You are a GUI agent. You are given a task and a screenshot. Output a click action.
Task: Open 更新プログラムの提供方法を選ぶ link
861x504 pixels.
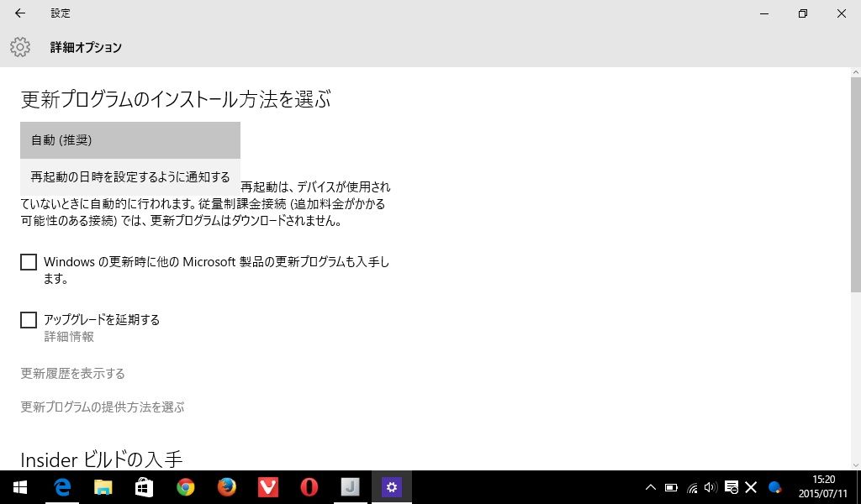pos(102,407)
